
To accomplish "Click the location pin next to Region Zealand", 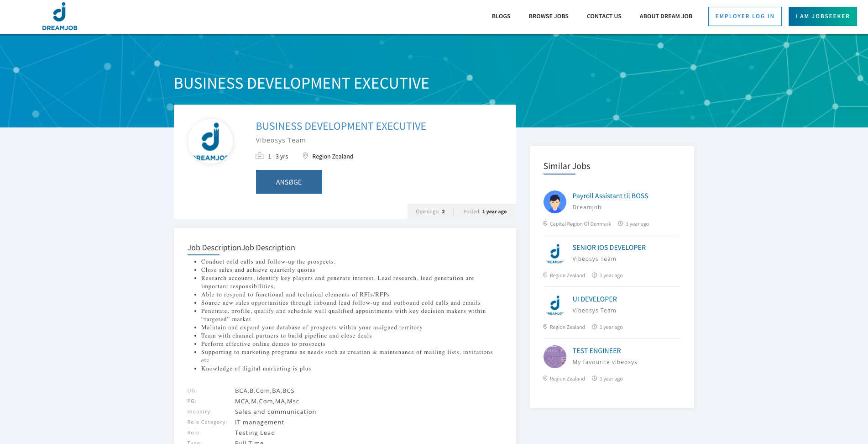I will (x=305, y=156).
